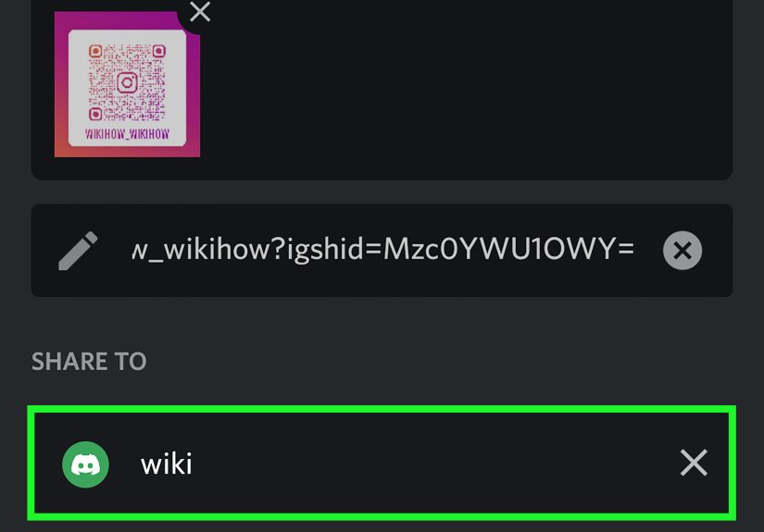This screenshot has width=764, height=532.
Task: Open the Instagram QR code thumbnail
Action: tap(127, 84)
